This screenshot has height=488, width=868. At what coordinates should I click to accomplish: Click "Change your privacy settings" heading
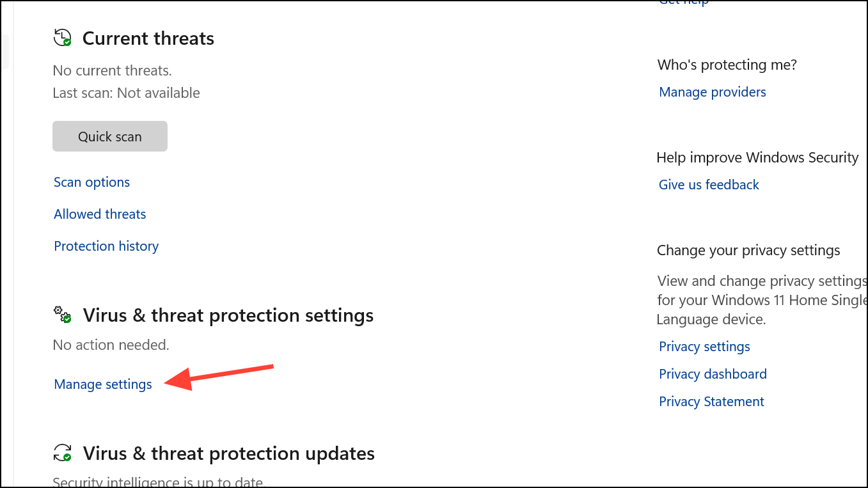tap(748, 250)
